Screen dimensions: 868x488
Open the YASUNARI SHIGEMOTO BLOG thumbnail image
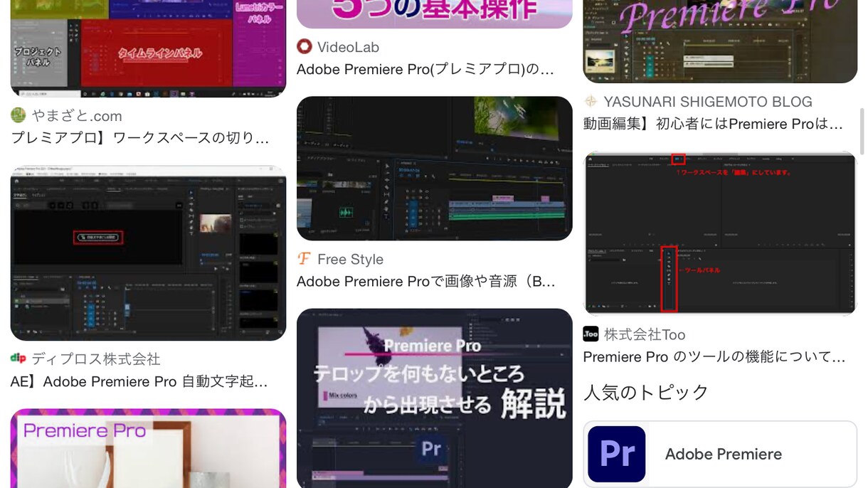tap(720, 41)
